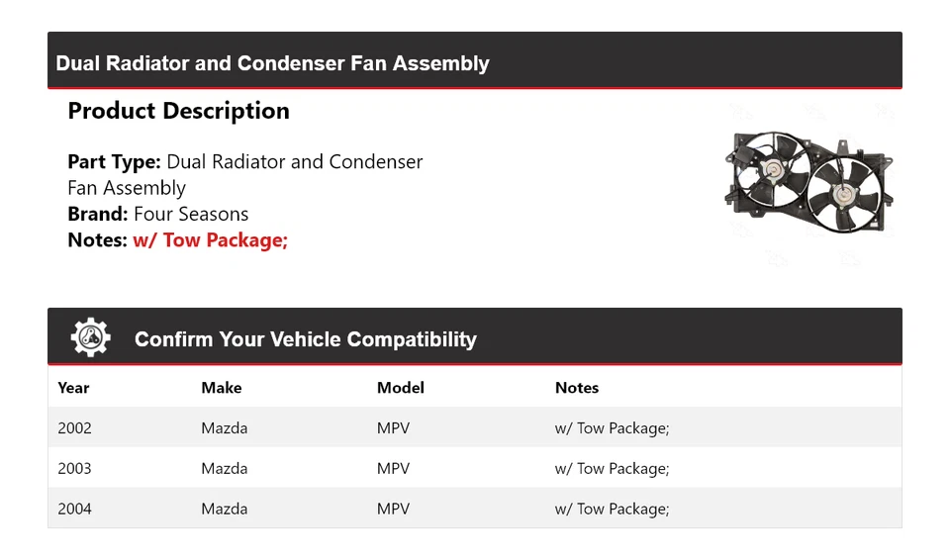The width and height of the screenshot is (950, 560).
Task: Click the Make column header
Action: click(222, 388)
